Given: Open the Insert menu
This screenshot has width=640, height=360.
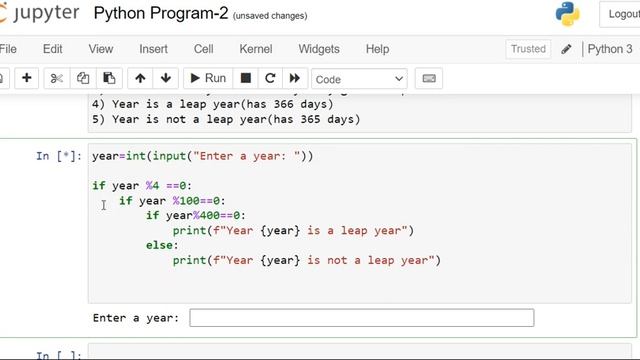Looking at the screenshot, I should point(153,49).
